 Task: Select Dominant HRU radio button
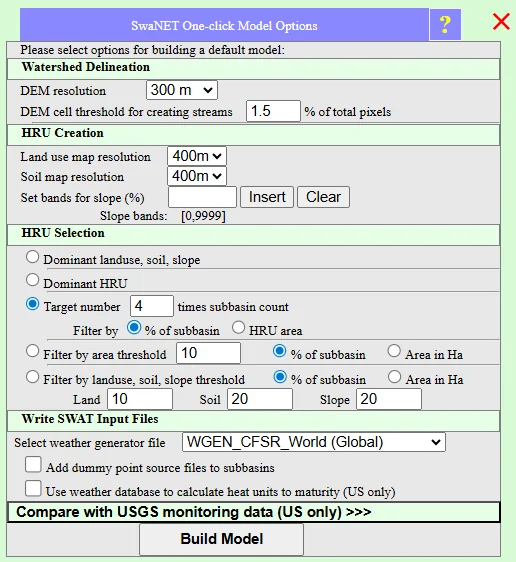point(33,280)
